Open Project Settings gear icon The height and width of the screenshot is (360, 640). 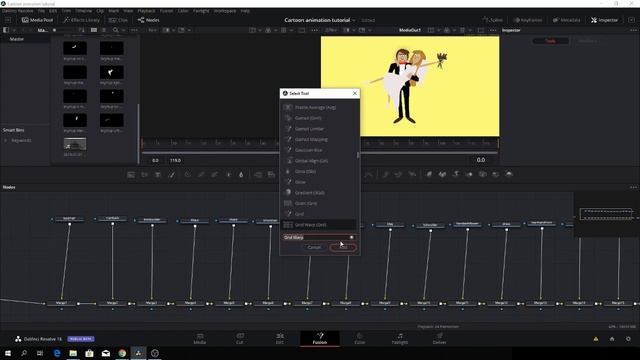[628, 339]
